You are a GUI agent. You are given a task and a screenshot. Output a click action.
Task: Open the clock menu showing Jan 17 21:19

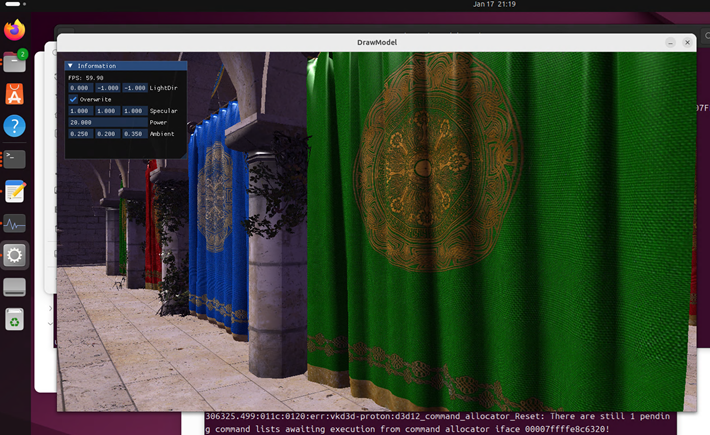click(495, 5)
